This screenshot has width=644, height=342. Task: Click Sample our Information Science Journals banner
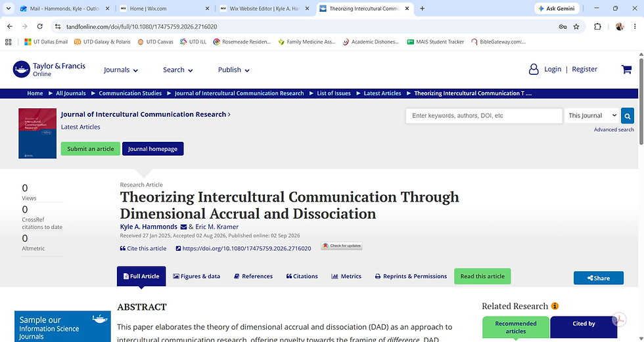click(62, 326)
